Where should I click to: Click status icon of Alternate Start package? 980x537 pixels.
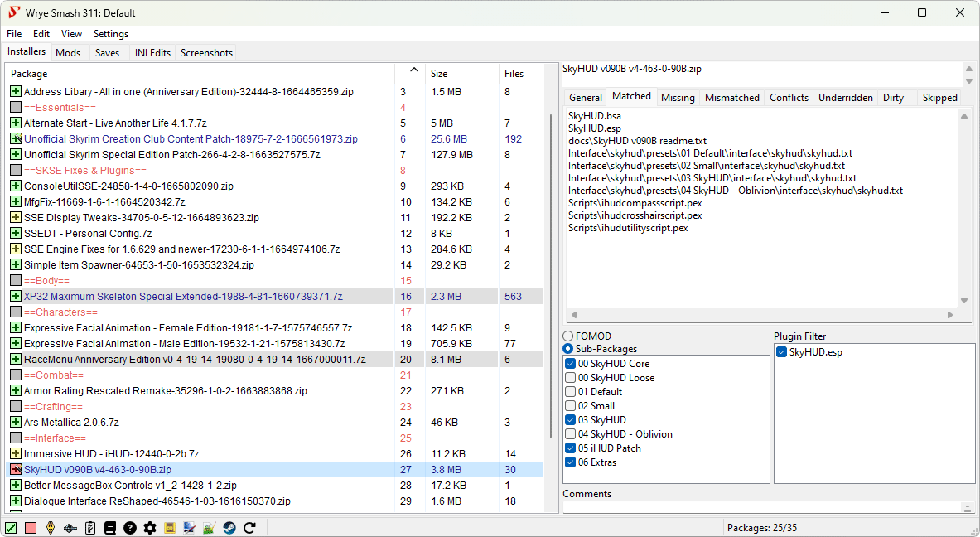tap(17, 123)
